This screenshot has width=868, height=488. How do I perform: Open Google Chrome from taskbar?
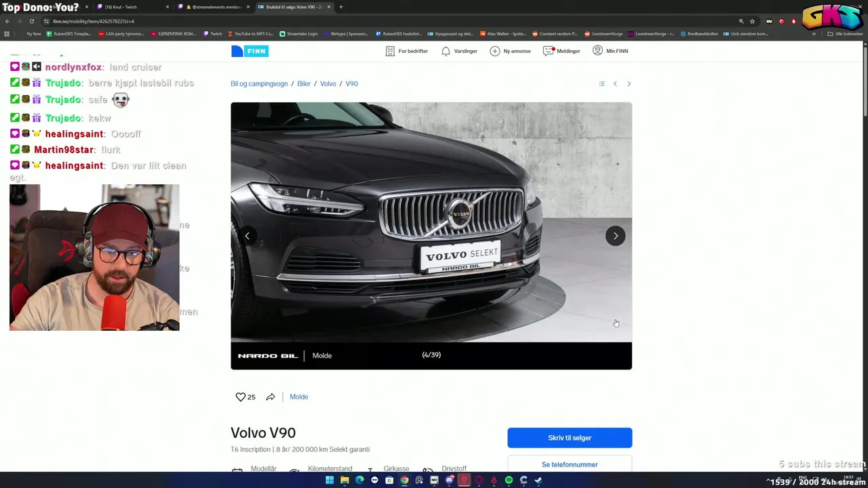click(404, 481)
